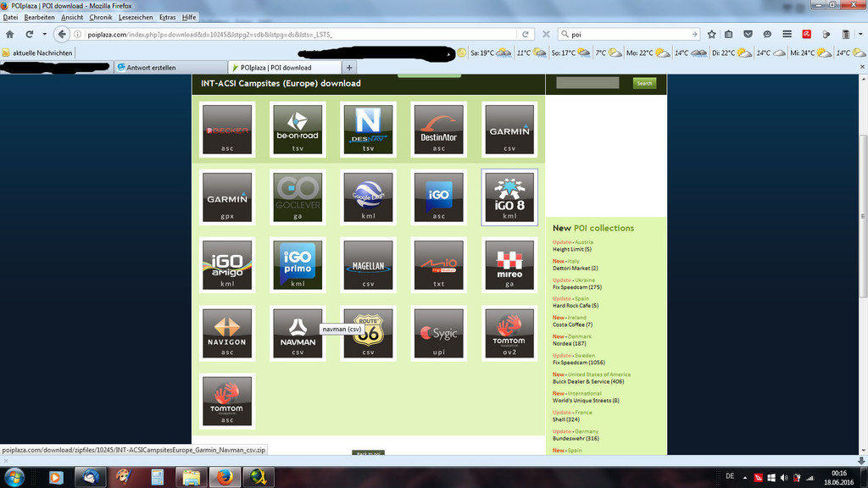The height and width of the screenshot is (488, 868).
Task: Switch to the Antwort erstellen tab
Action: coord(170,68)
